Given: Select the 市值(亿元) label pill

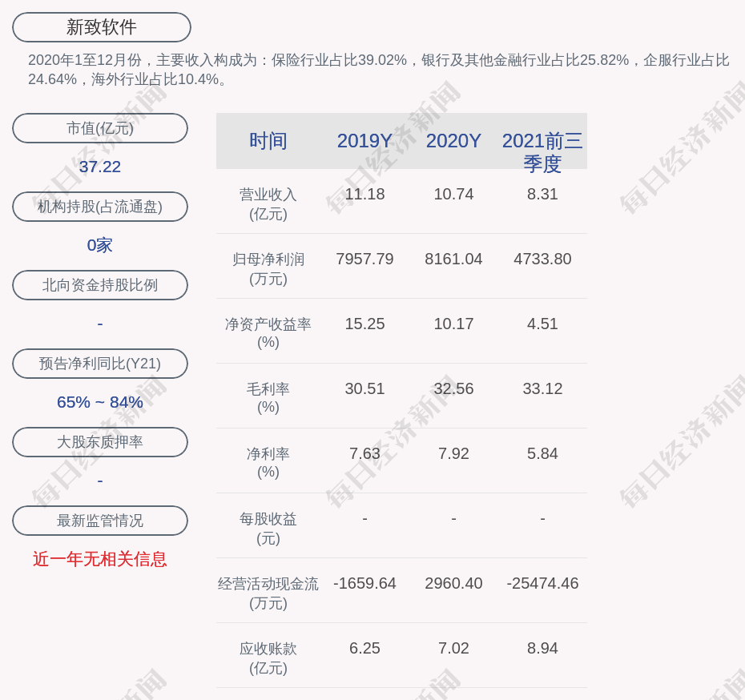Looking at the screenshot, I should pyautogui.click(x=100, y=128).
